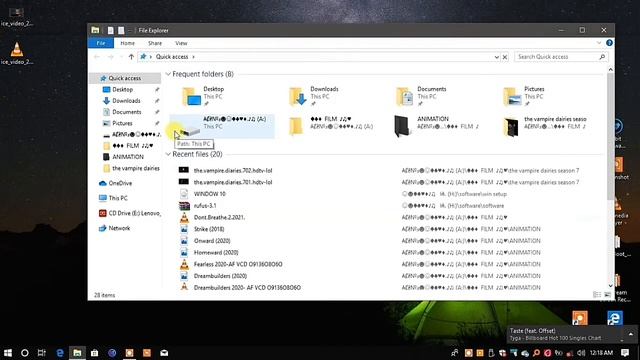640x360 pixels.
Task: Select OneDrive in navigation pane
Action: click(120, 183)
